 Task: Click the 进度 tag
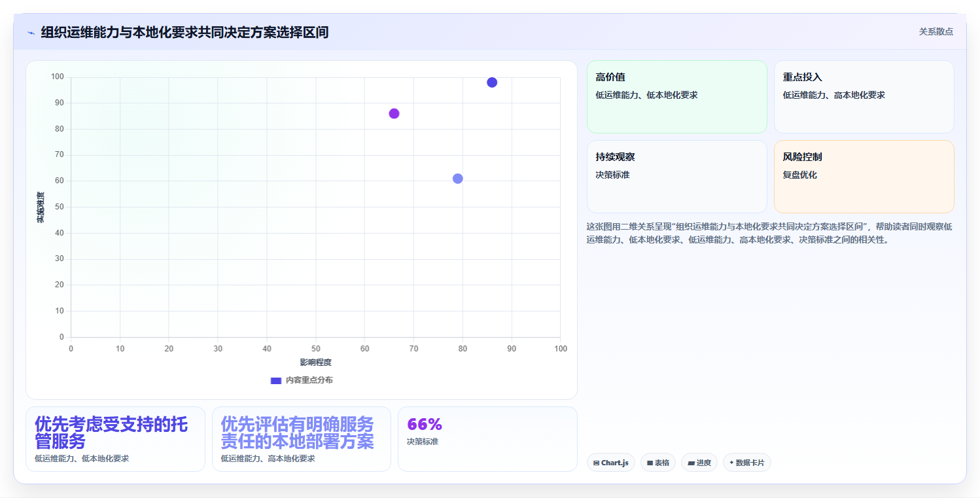[x=699, y=463]
